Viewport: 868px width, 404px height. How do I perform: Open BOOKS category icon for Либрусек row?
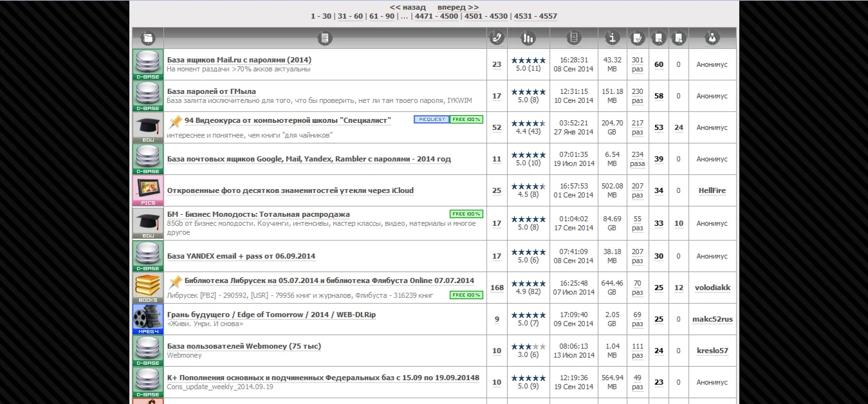(x=148, y=288)
